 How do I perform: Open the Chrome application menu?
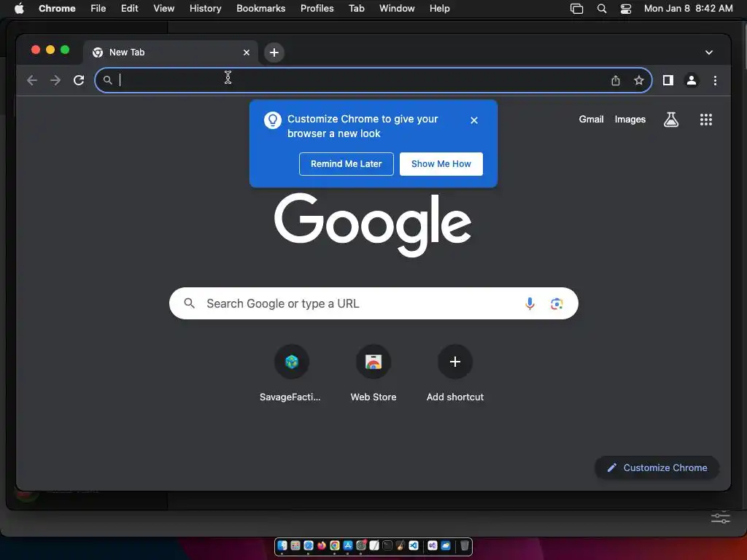(x=57, y=9)
